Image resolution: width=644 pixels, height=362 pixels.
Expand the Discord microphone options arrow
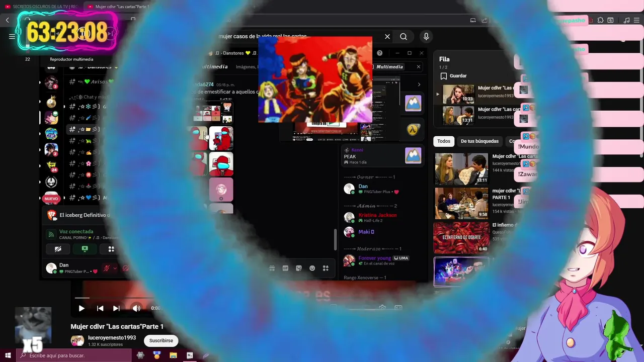coord(115,268)
